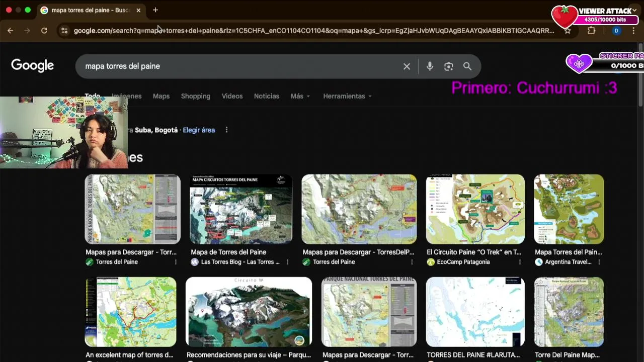Click in the Google search input field
The height and width of the screenshot is (362, 644).
242,66
